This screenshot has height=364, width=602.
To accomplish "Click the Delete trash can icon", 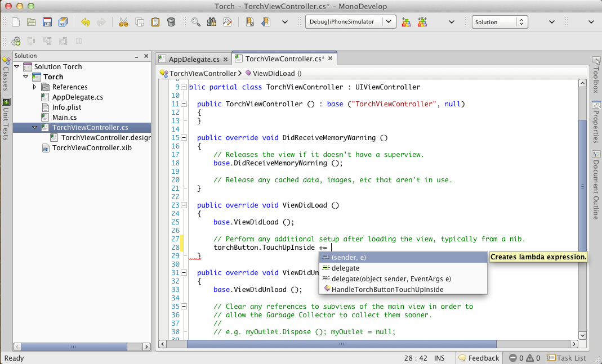I will point(171,22).
